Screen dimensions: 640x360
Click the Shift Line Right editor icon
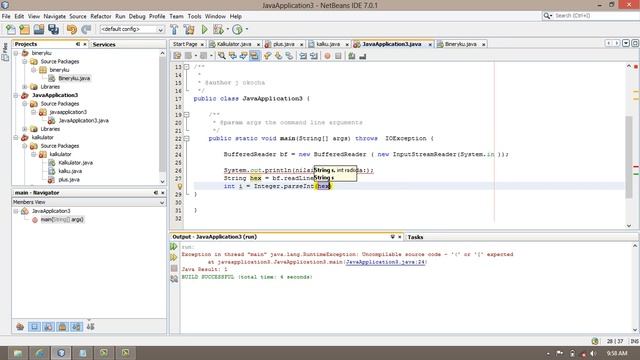pos(313,56)
